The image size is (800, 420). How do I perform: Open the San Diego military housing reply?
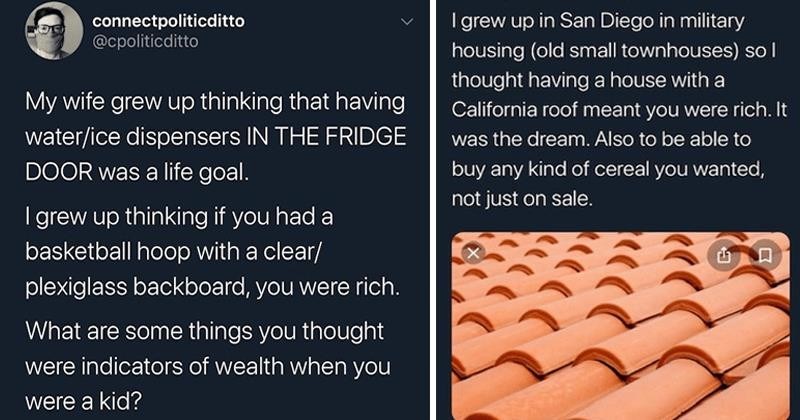(x=617, y=105)
